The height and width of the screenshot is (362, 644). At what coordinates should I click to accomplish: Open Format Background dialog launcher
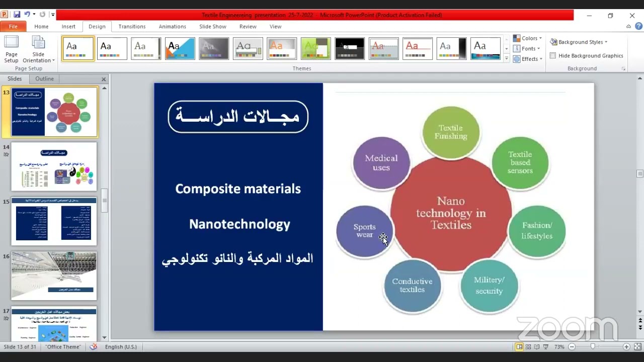[x=623, y=68]
